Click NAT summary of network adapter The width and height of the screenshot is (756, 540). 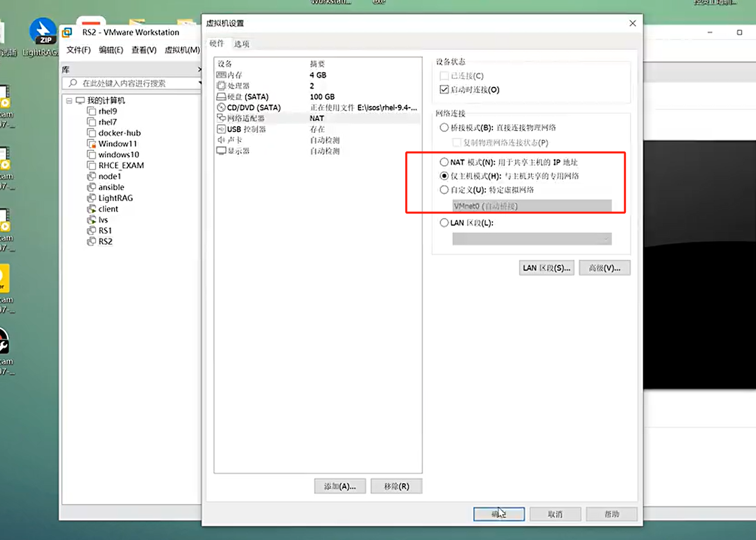click(317, 118)
